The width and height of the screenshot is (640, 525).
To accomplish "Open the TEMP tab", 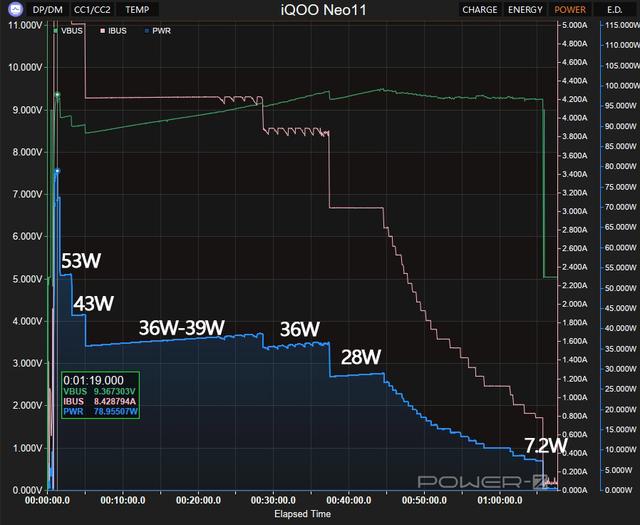I will [x=137, y=9].
